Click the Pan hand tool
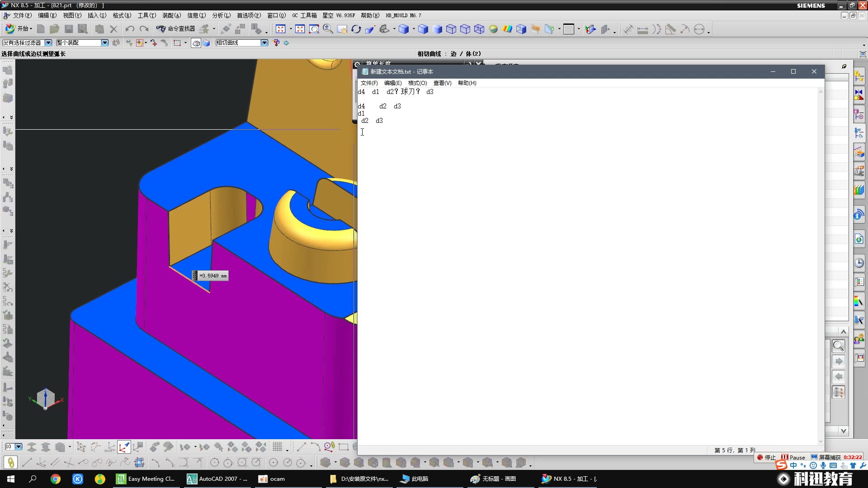 (x=342, y=29)
